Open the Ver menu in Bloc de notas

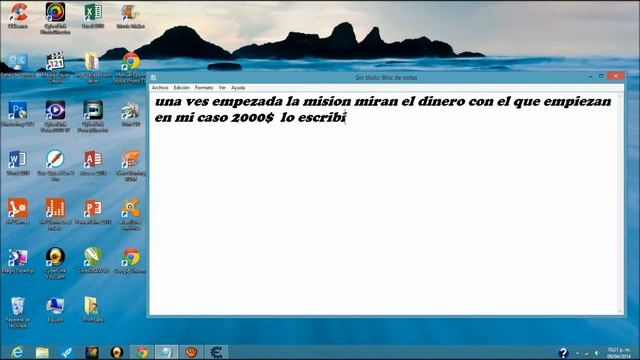(222, 88)
